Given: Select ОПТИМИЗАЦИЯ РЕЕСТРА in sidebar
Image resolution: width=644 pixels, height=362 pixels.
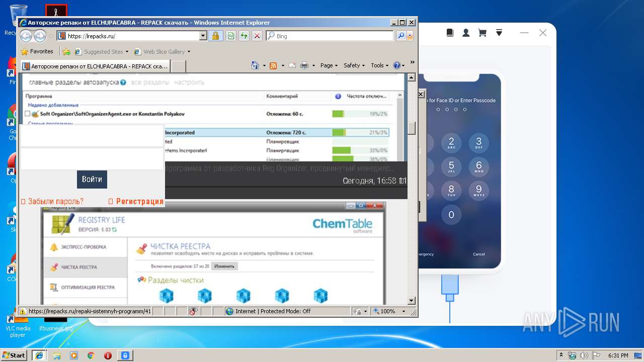Looking at the screenshot, I should coord(85,287).
